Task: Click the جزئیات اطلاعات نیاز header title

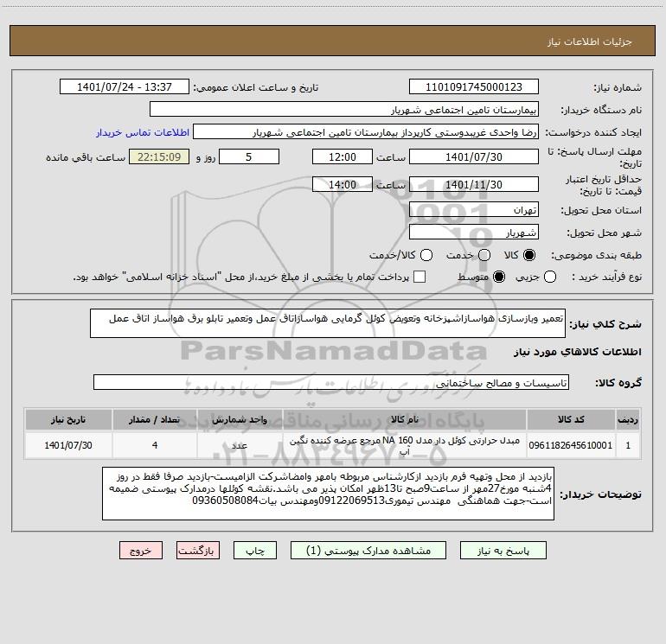Action: click(590, 41)
